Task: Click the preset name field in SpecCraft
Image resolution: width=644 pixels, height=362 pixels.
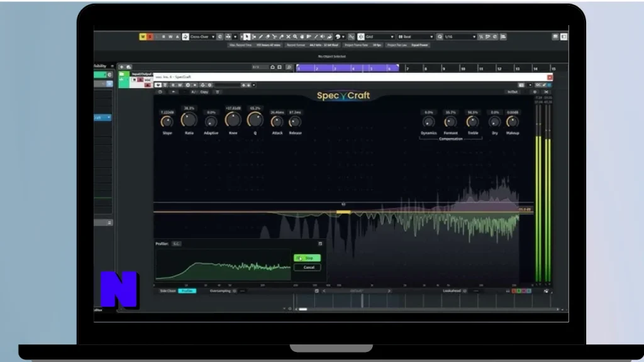Action: tap(356, 291)
